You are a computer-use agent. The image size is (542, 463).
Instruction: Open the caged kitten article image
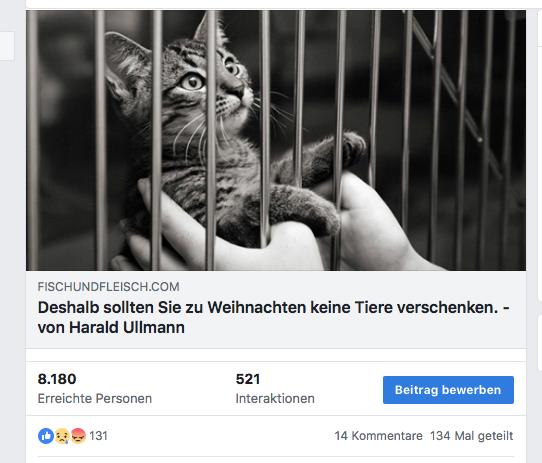[x=276, y=140]
